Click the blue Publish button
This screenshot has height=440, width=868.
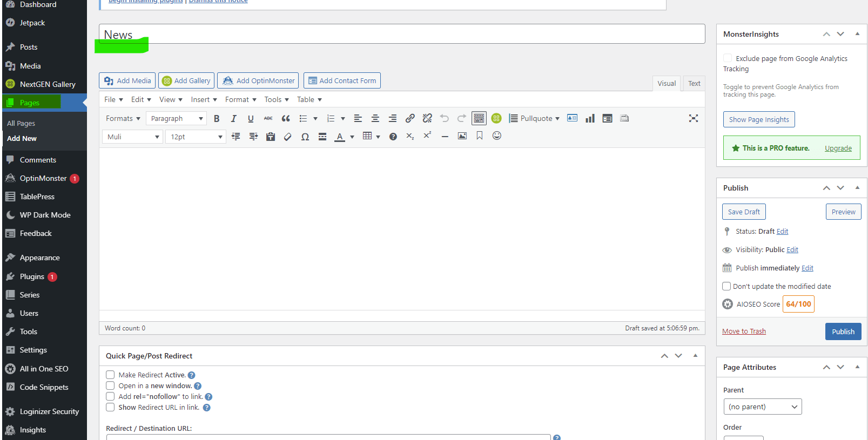[843, 331]
